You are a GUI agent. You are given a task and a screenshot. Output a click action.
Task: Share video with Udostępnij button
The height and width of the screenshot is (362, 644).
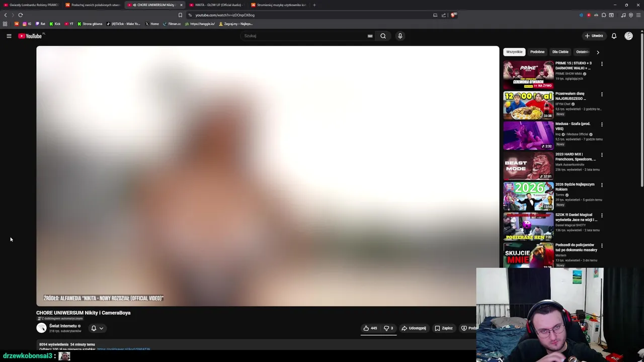(414, 328)
